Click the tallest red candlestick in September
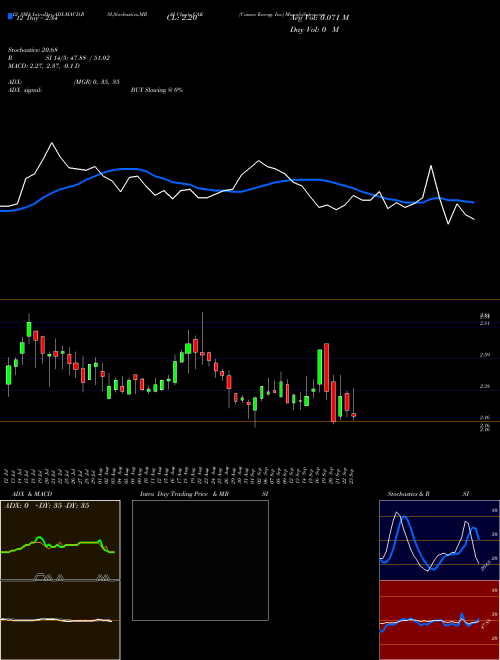 [x=326, y=367]
